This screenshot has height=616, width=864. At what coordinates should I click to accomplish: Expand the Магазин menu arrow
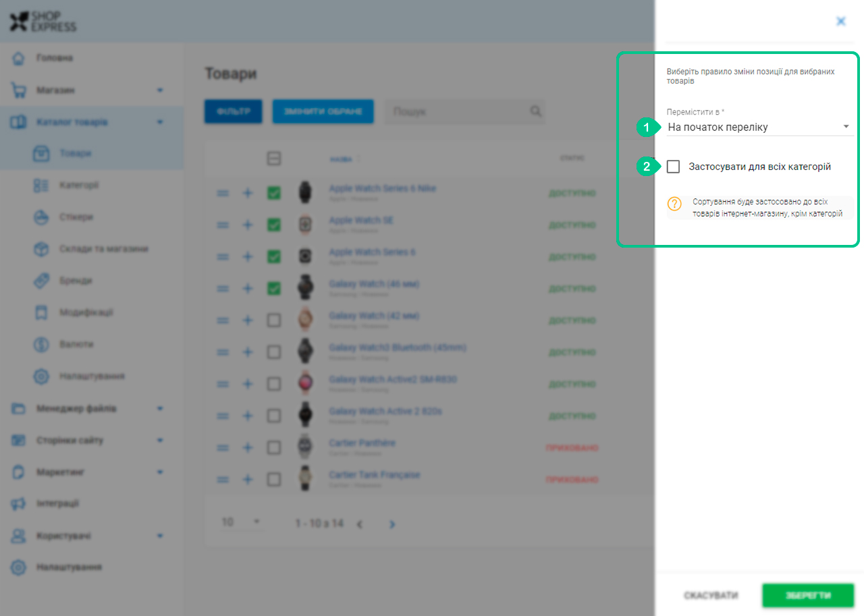pos(160,90)
